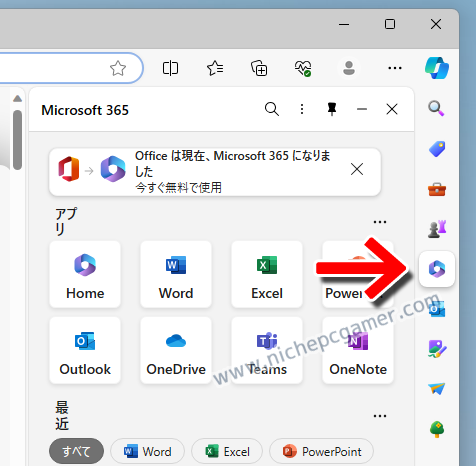The width and height of the screenshot is (476, 466).
Task: Click the page scrollbar up arrow
Action: [17, 98]
